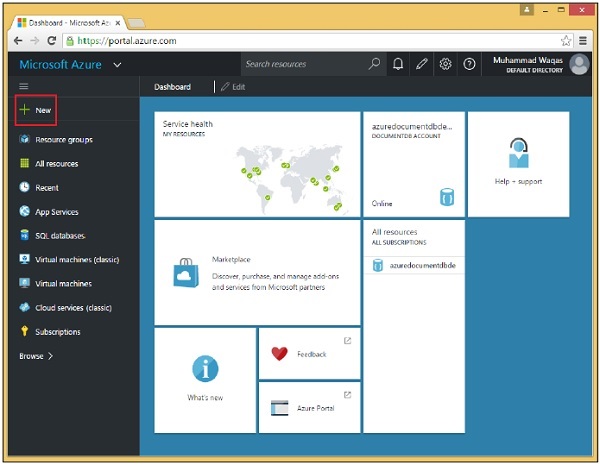Click the Search resources field
Image resolution: width=600 pixels, height=465 pixels.
pyautogui.click(x=305, y=64)
